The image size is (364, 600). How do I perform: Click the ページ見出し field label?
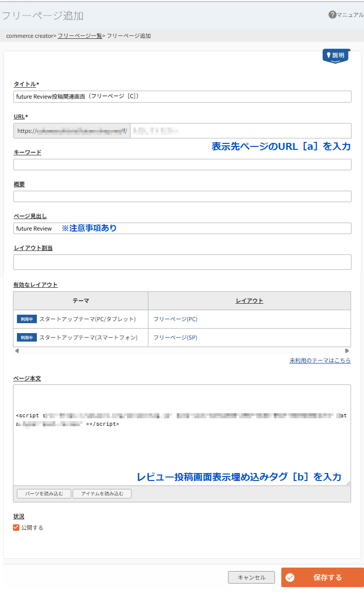pos(30,216)
